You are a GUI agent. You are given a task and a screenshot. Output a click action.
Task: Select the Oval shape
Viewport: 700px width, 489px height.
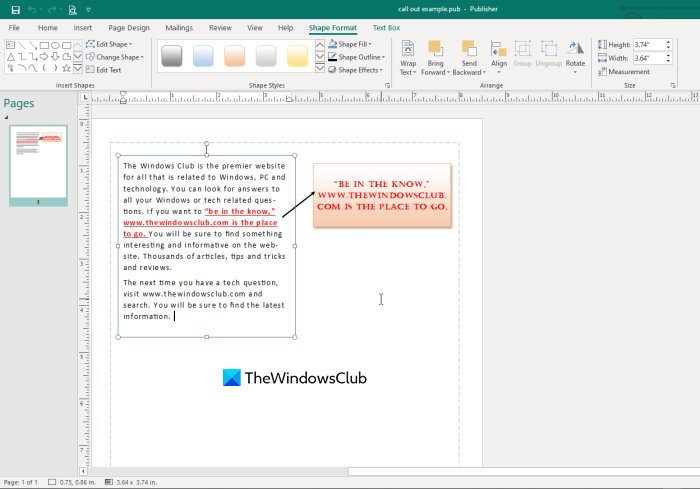click(55, 45)
